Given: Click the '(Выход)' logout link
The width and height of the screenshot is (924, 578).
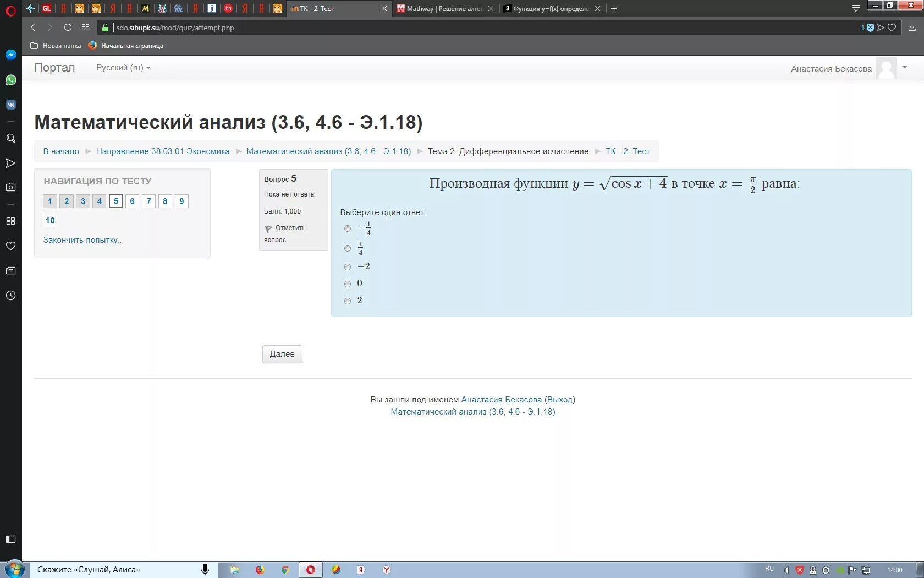Looking at the screenshot, I should click(x=560, y=400).
